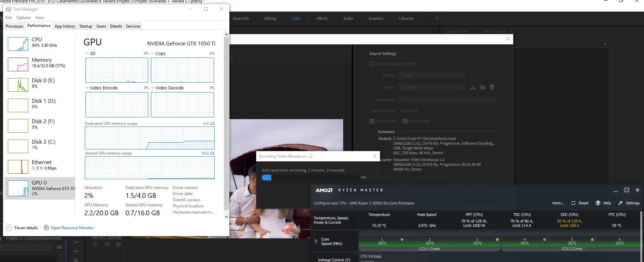This screenshot has height=262, width=644.
Task: Toggle the Export Audio checkbox
Action: point(405,121)
